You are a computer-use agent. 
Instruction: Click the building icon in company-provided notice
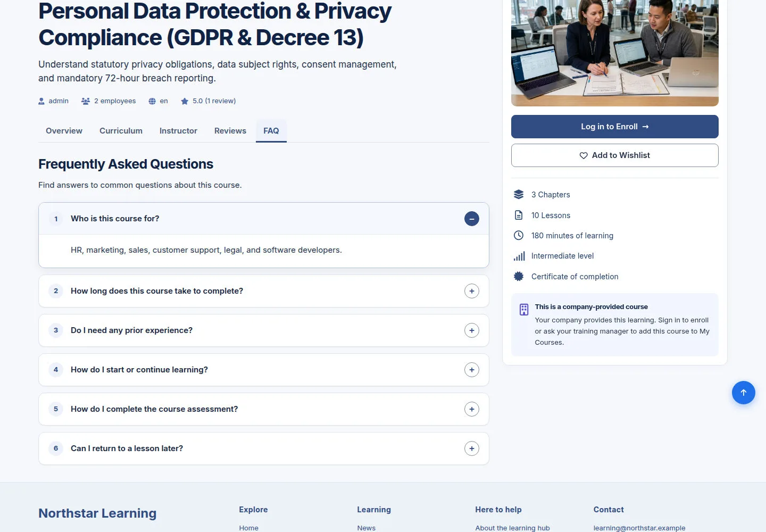pos(524,309)
